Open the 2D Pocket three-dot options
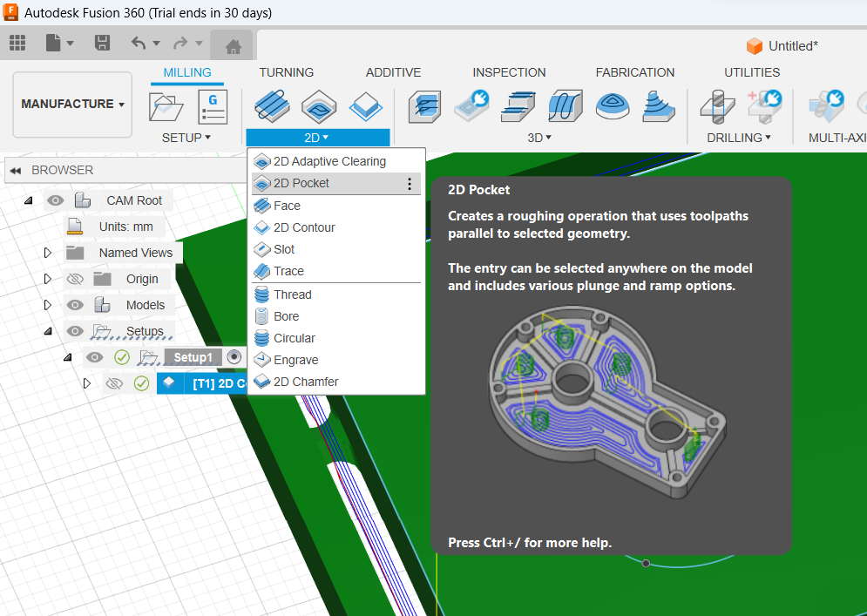The width and height of the screenshot is (867, 616). pyautogui.click(x=410, y=184)
